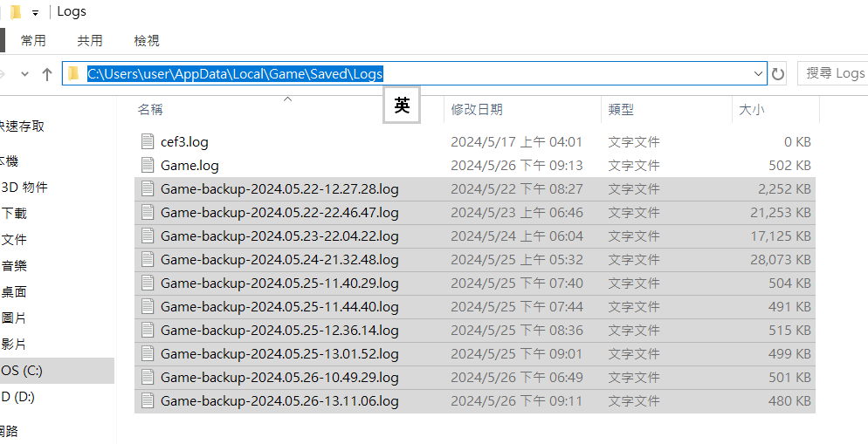This screenshot has width=868, height=444.
Task: Click the 28,073 KB size cell
Action: tap(781, 260)
